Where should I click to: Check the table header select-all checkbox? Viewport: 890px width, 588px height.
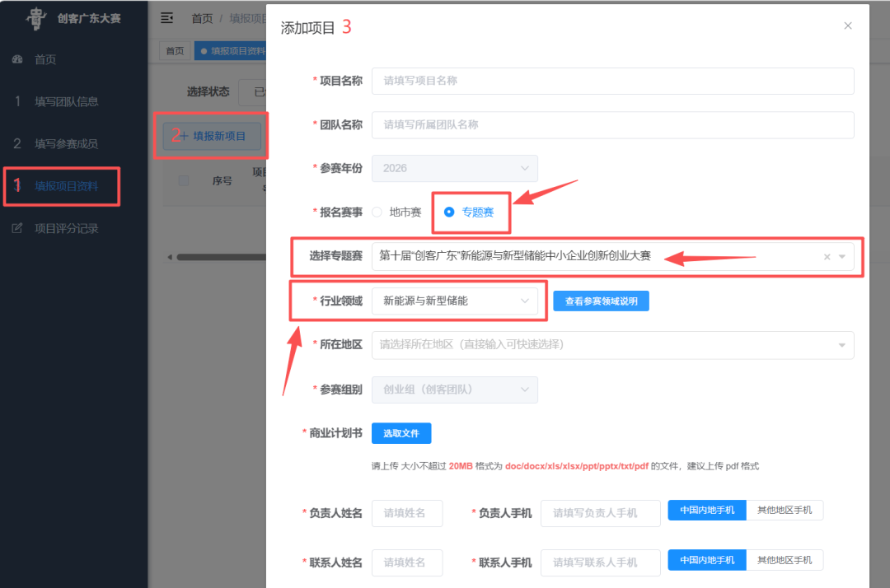point(183,180)
